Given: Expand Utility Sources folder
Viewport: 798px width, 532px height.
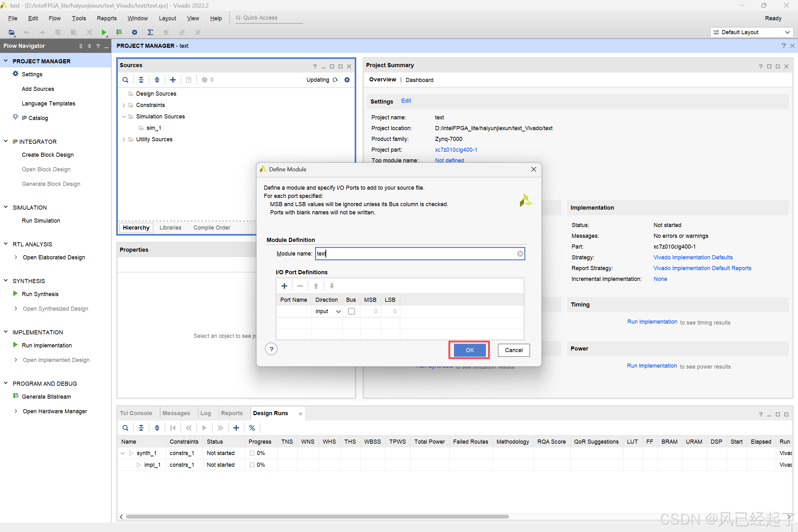Looking at the screenshot, I should pos(124,139).
